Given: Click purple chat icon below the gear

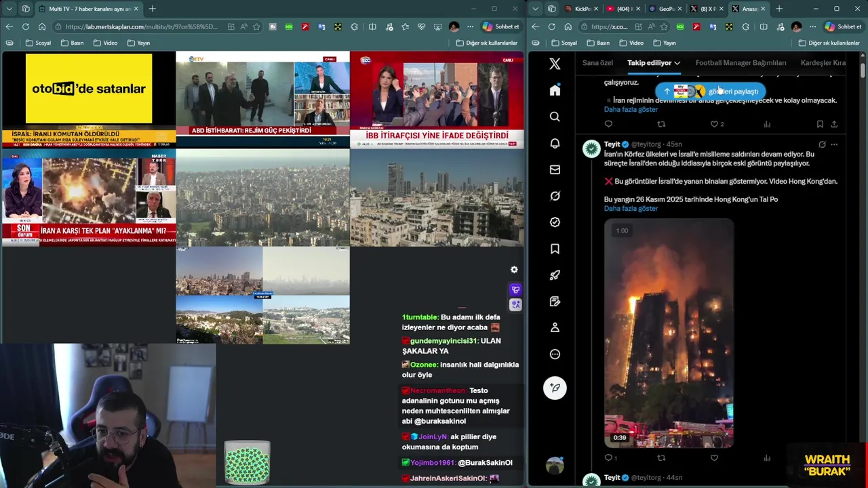Looking at the screenshot, I should click(515, 290).
